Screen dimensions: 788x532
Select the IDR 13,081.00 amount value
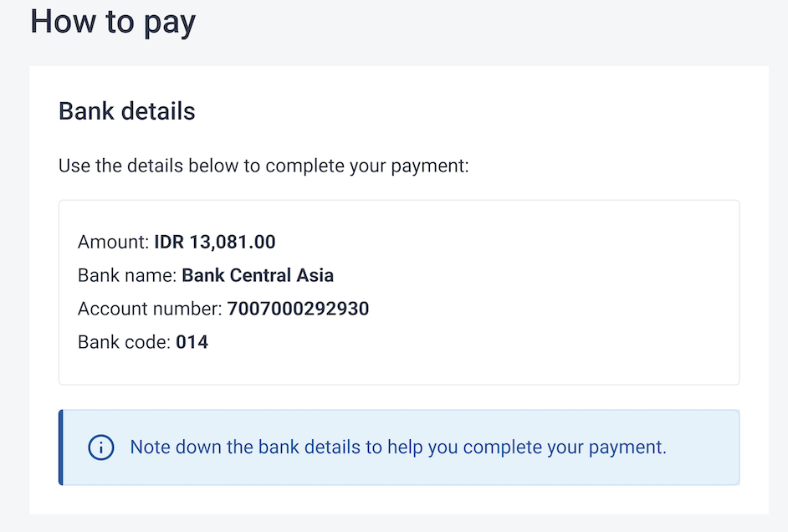tap(215, 243)
